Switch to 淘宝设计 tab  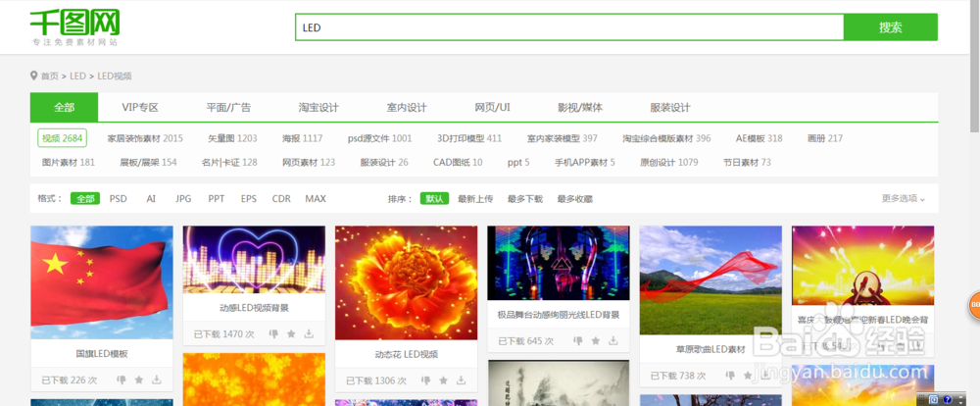(x=318, y=108)
